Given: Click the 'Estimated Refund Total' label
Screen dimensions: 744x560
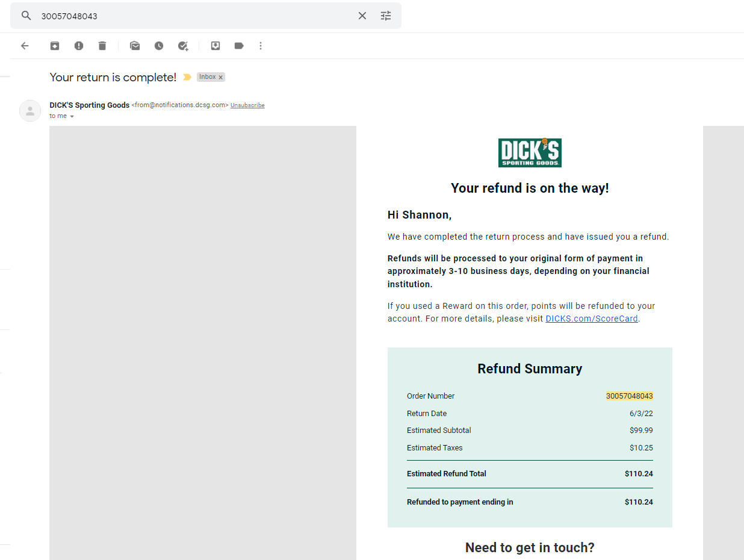Looking at the screenshot, I should pyautogui.click(x=447, y=474).
